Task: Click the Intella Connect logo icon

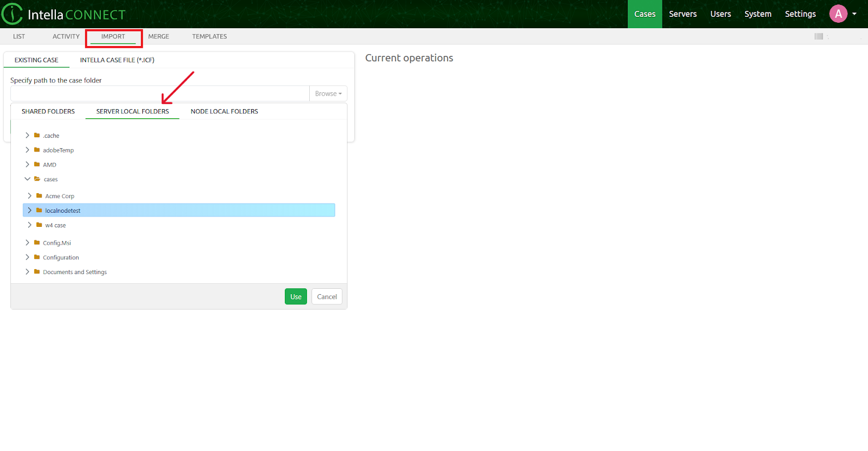Action: pos(12,14)
